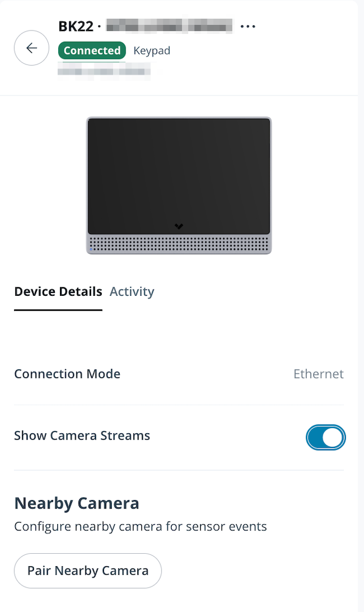Click the green Connected status badge
This screenshot has height=612, width=364.
coord(92,50)
